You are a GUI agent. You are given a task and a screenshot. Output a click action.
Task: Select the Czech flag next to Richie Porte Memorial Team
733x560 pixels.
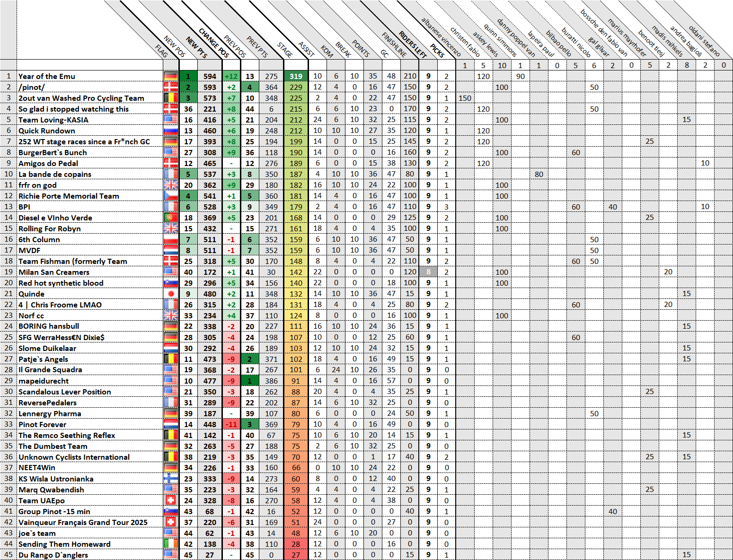pyautogui.click(x=171, y=196)
